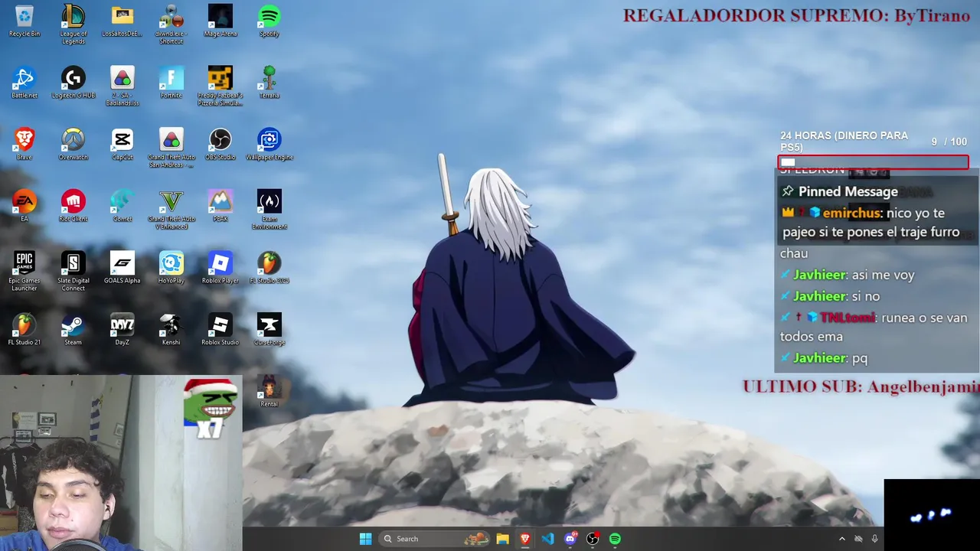Open the EA app desktop shortcut
The image size is (980, 551).
pyautogui.click(x=24, y=207)
